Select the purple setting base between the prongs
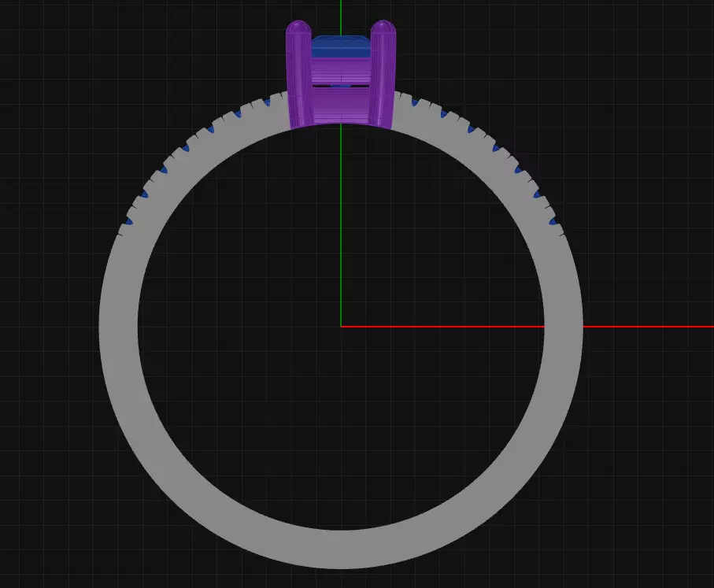This screenshot has width=714, height=588. click(x=341, y=105)
